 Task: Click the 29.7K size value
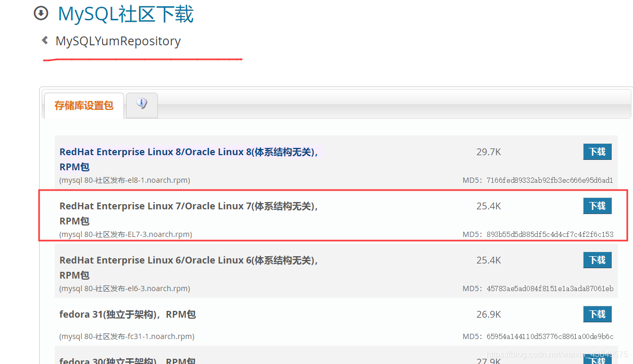(x=489, y=152)
